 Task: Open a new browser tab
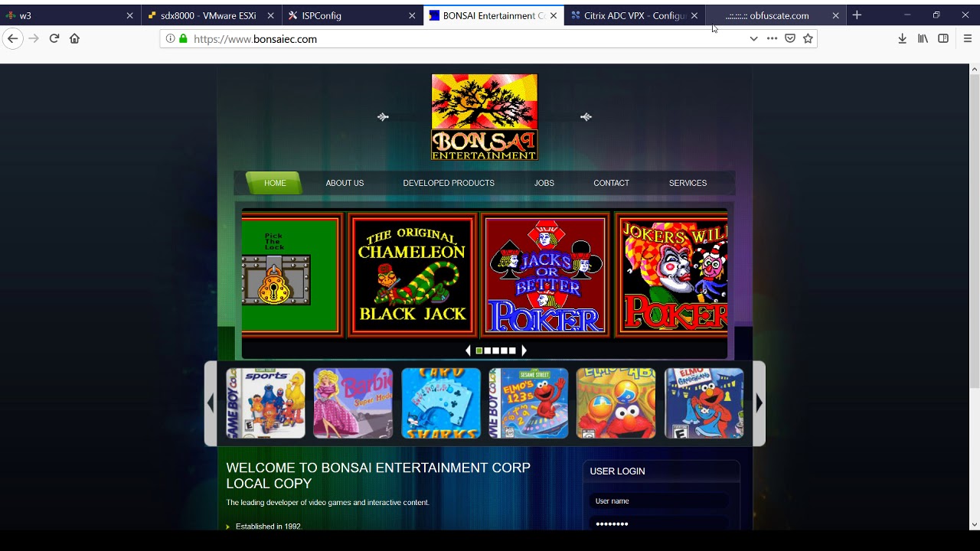coord(857,15)
